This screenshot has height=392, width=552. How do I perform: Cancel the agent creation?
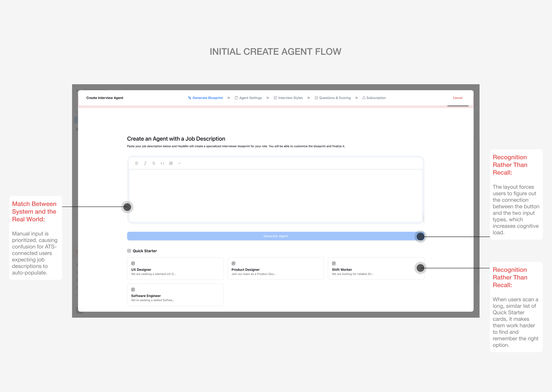[457, 98]
